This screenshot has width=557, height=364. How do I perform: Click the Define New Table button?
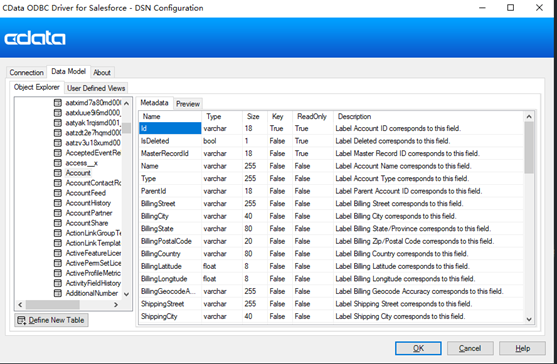(x=52, y=320)
